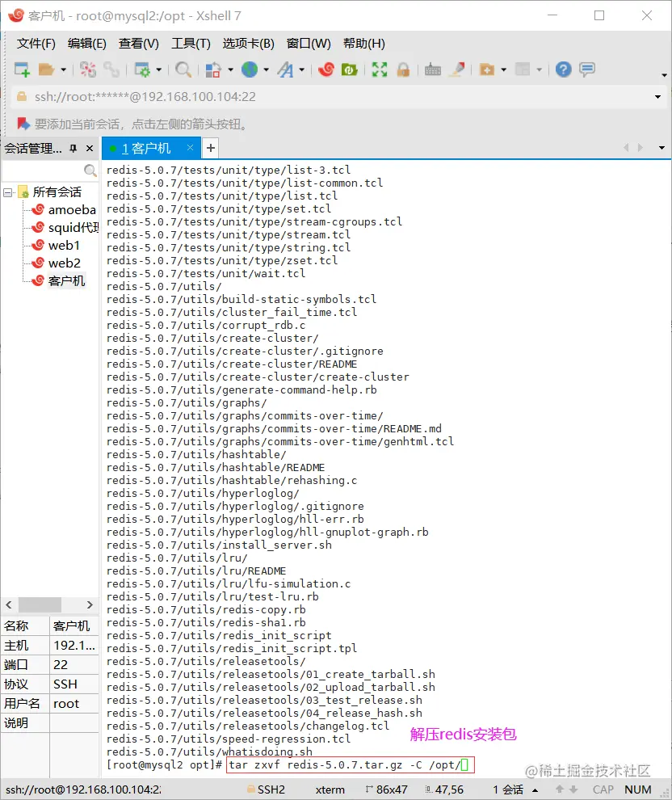Image resolution: width=672 pixels, height=800 pixels.
Task: Open the 窗口(W) menu
Action: pyautogui.click(x=309, y=44)
